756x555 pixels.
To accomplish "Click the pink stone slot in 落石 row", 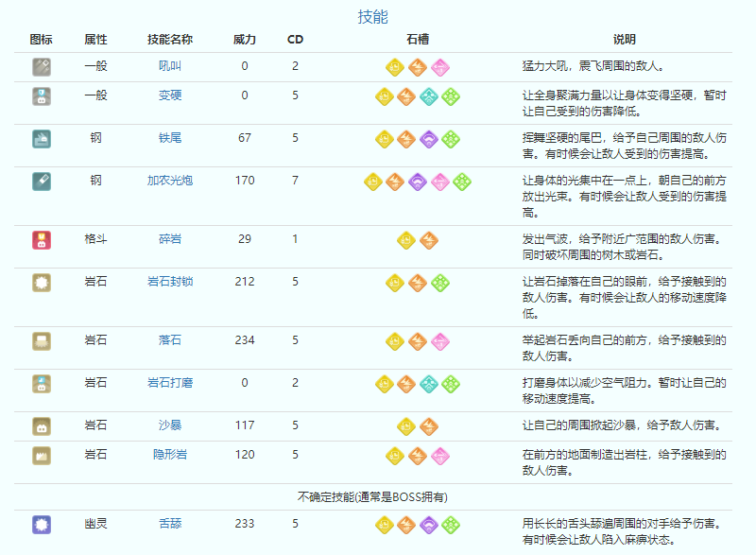I will (x=440, y=341).
